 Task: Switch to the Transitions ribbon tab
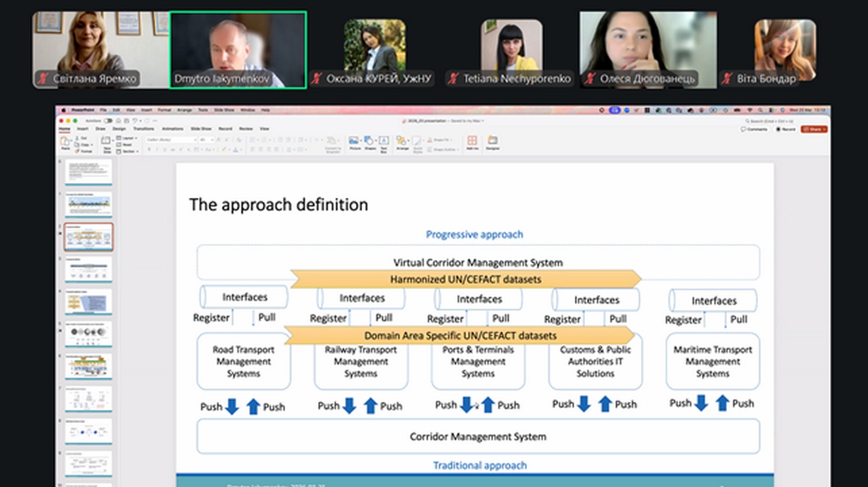point(144,129)
